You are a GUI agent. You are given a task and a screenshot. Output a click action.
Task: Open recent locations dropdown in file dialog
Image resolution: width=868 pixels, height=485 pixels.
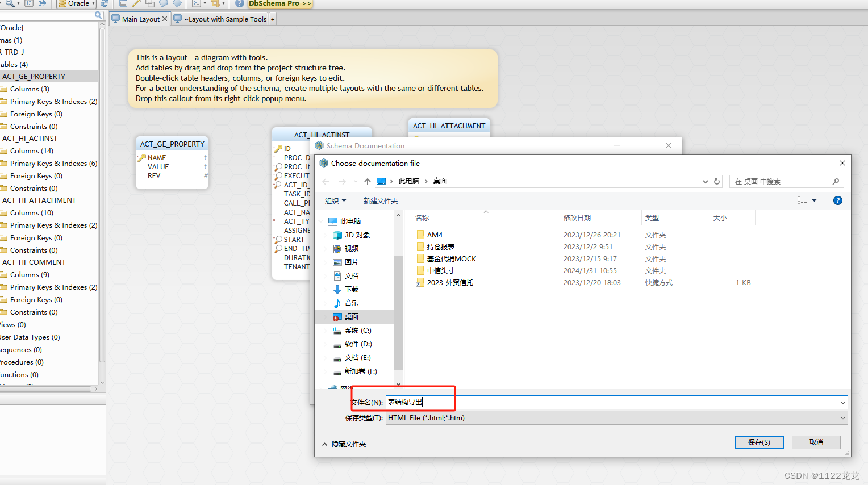coord(356,182)
